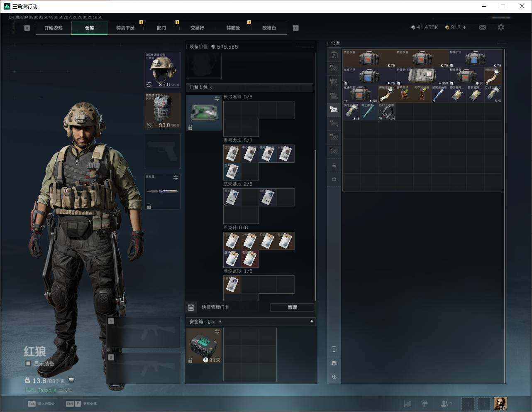Select the equipped DICH helmet slot
Screen dimensions: 532x412
coord(163,70)
